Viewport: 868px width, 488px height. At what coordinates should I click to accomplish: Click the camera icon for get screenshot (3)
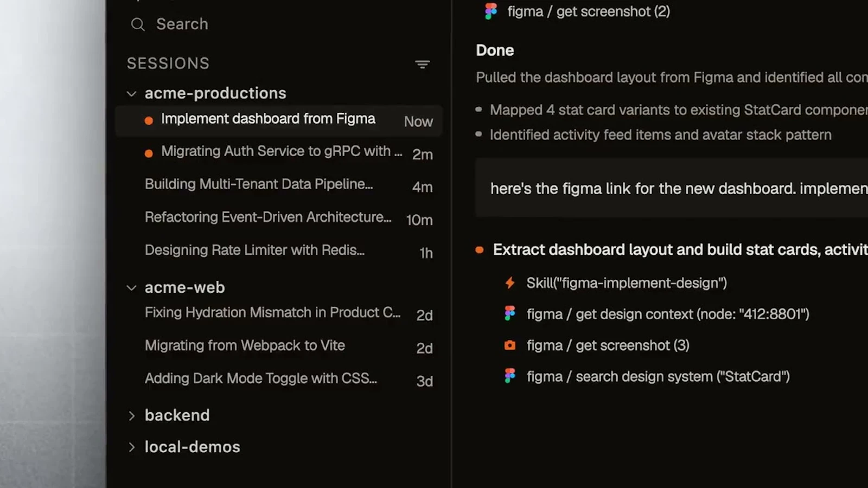(509, 345)
